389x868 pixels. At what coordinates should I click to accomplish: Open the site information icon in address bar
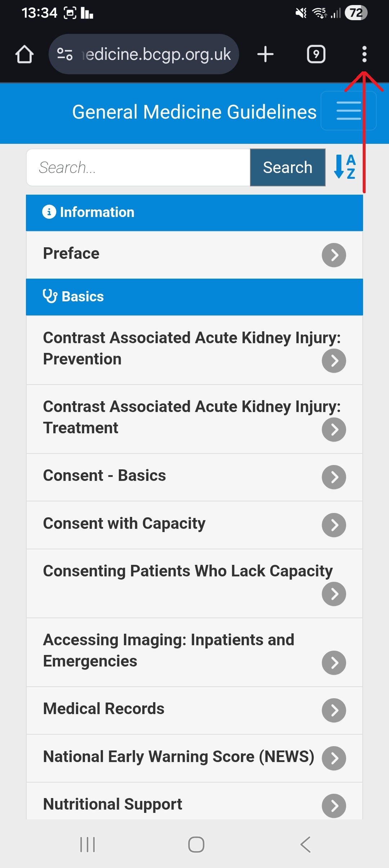tap(65, 54)
